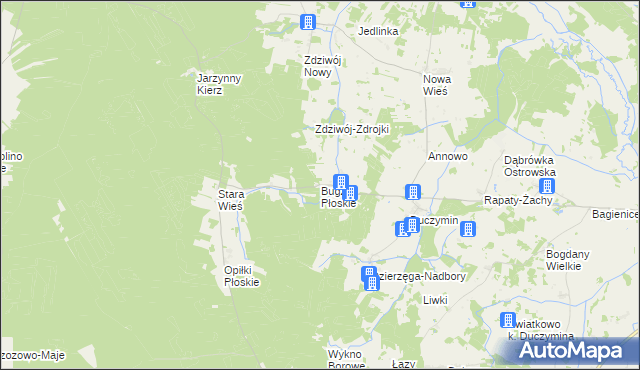Click the Rapaty-Żachy place label

(x=518, y=200)
